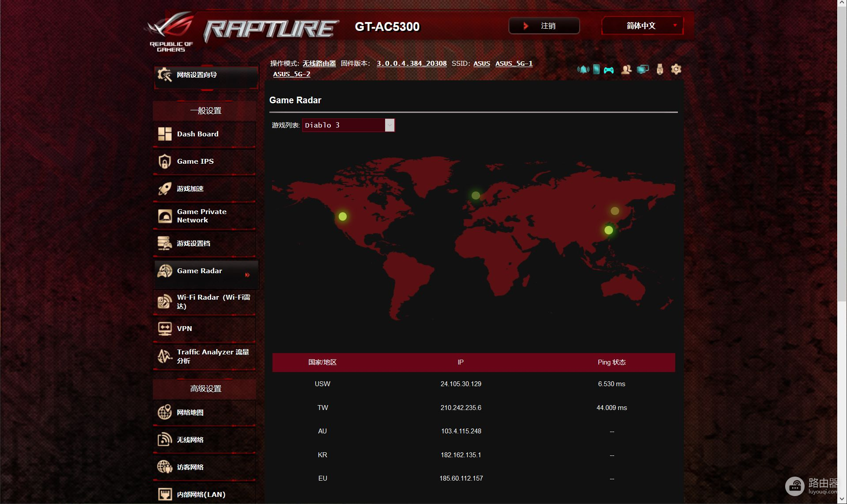Click the AU region cell
This screenshot has width=847, height=504.
[322, 431]
